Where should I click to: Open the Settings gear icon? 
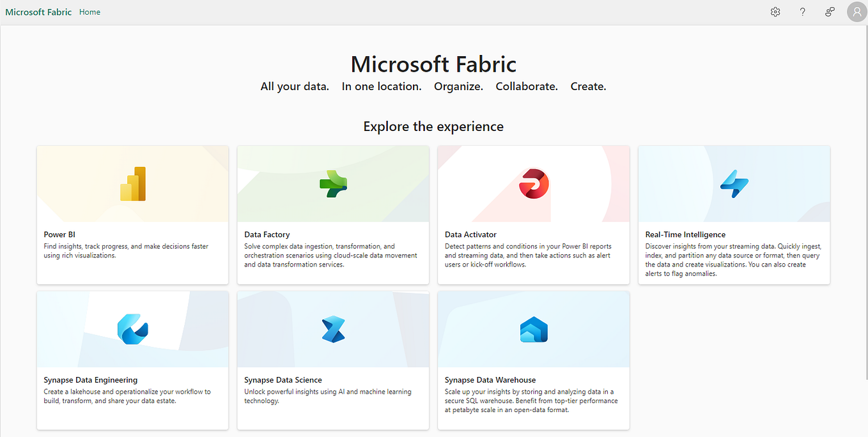[x=775, y=12]
